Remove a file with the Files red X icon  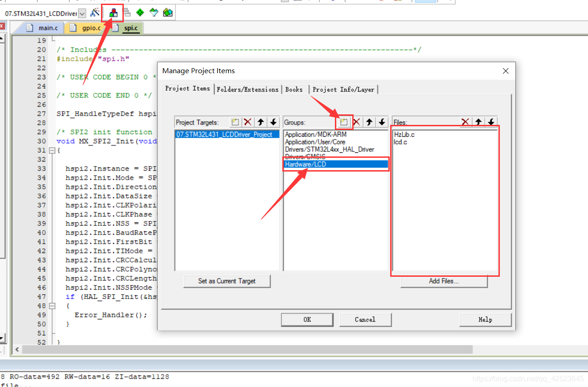click(465, 122)
